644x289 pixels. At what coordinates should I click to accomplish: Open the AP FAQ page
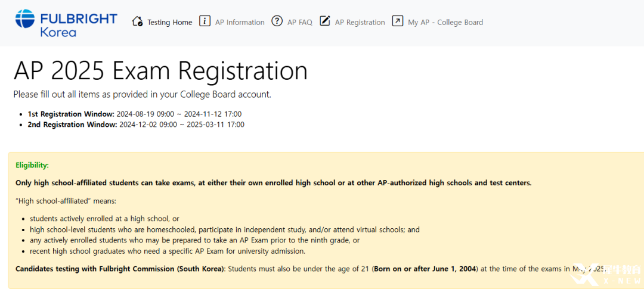click(x=300, y=22)
